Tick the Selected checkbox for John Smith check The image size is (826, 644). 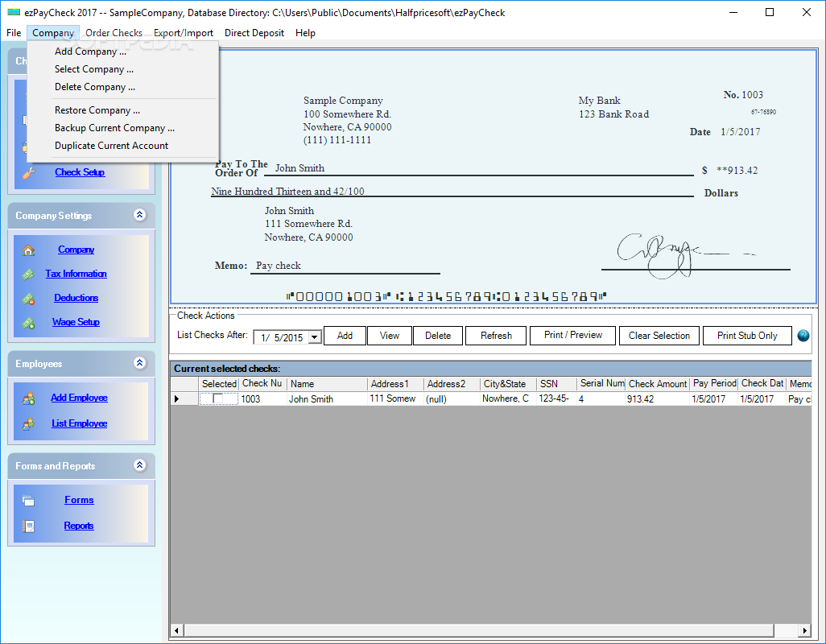pyautogui.click(x=217, y=399)
